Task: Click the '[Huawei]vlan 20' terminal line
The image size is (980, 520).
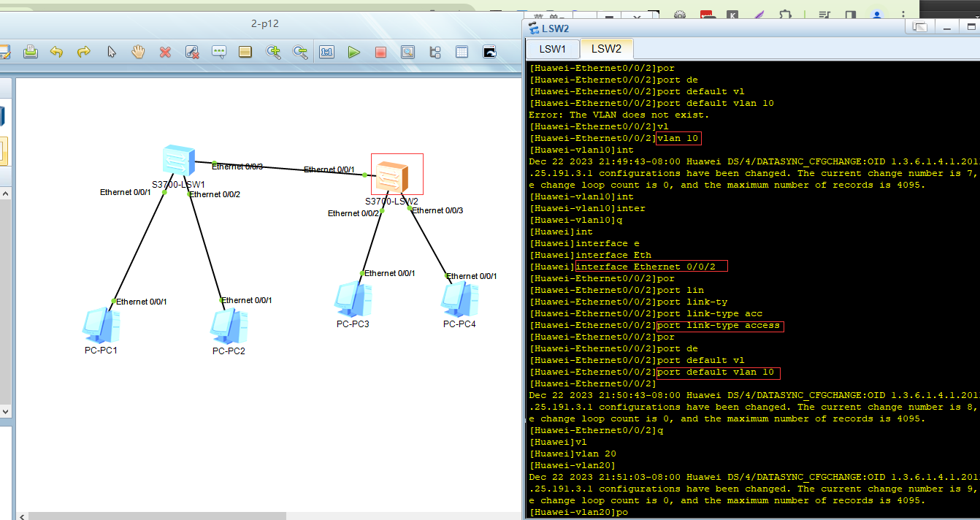Action: tap(573, 454)
